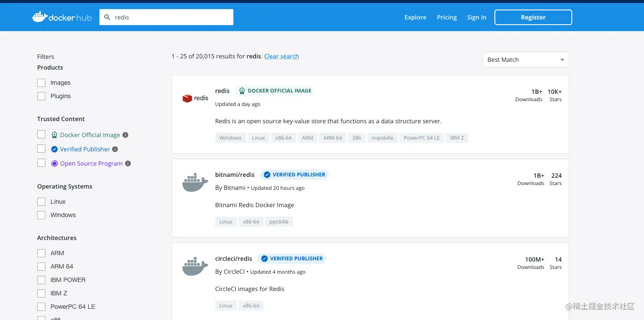Click the x86-64 tag on bitnami/redis
644x320 pixels.
click(x=251, y=222)
